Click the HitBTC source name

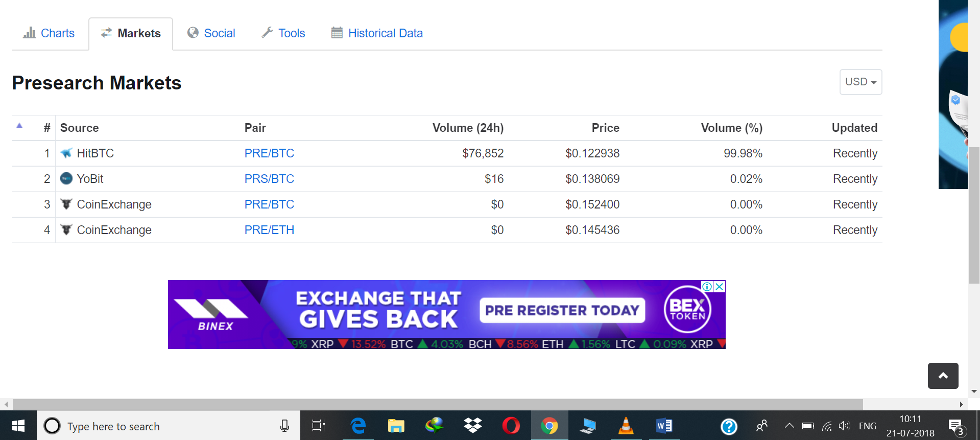tap(95, 153)
